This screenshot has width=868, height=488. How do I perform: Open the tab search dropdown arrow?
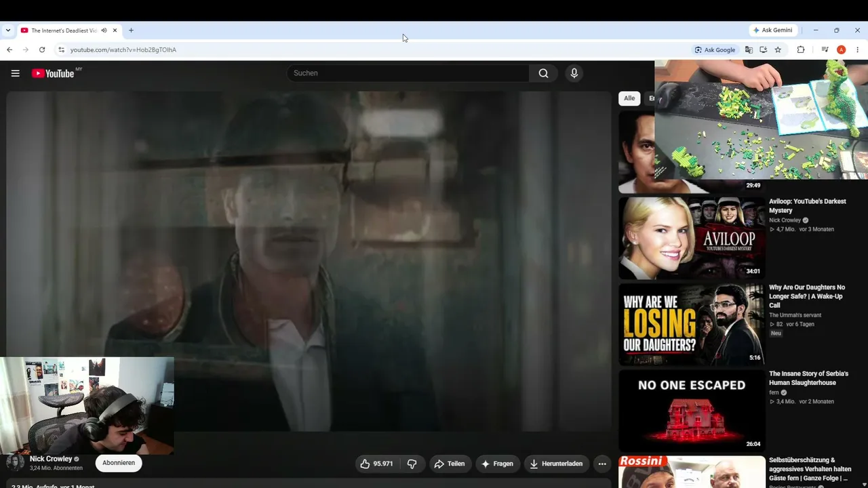click(8, 30)
